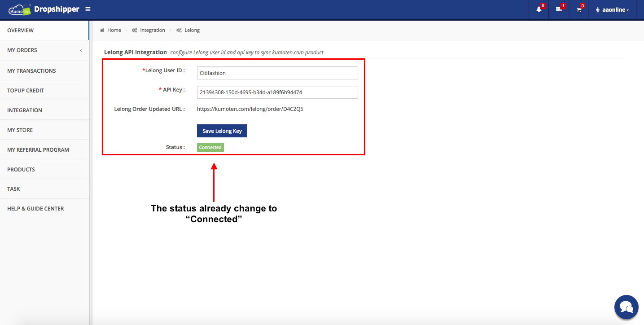Open Topup Credit page

pos(44,90)
